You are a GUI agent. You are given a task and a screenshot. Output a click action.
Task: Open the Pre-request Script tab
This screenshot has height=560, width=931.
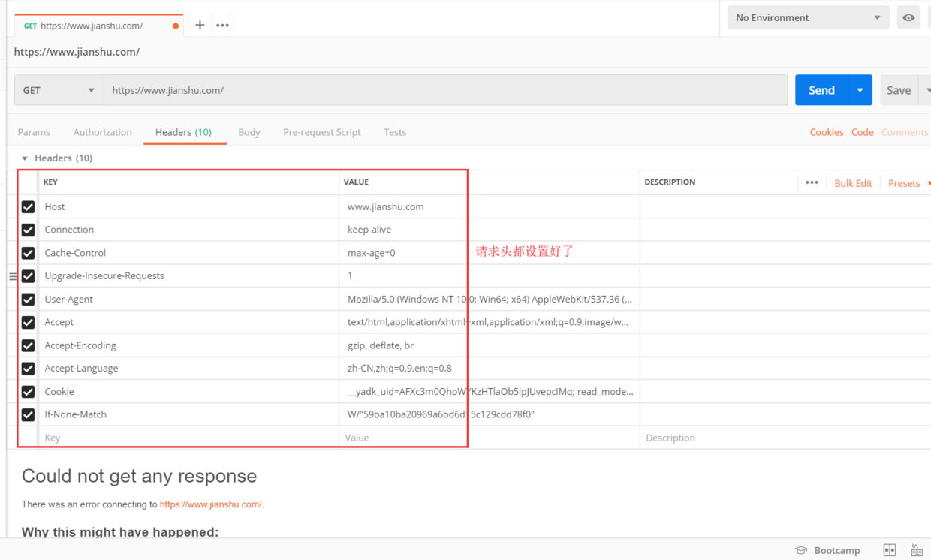coord(322,132)
